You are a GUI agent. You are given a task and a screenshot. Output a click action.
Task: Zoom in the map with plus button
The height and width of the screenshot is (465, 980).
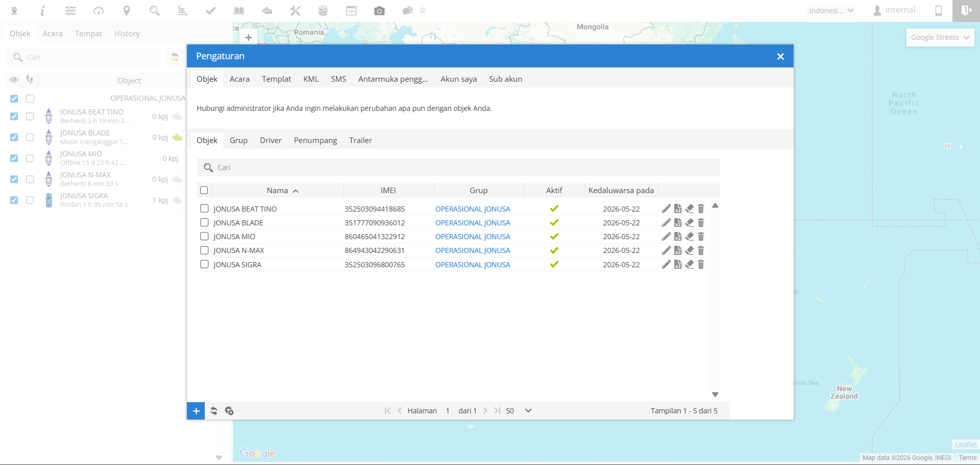[248, 37]
